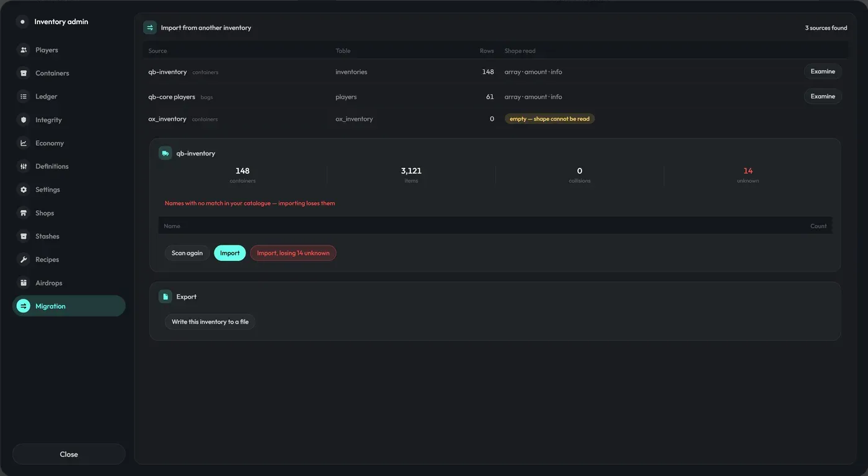868x476 pixels.
Task: Click the Shape read column header
Action: point(520,51)
